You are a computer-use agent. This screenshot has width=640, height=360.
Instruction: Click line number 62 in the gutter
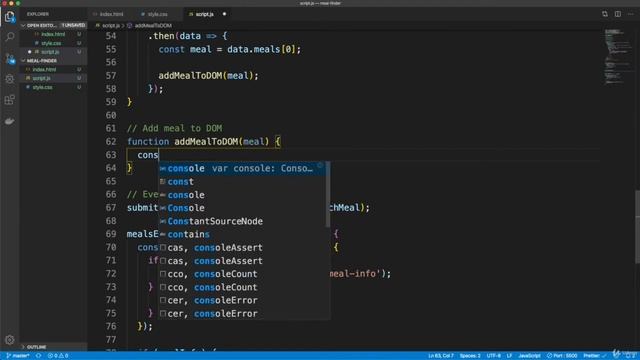(x=111, y=142)
